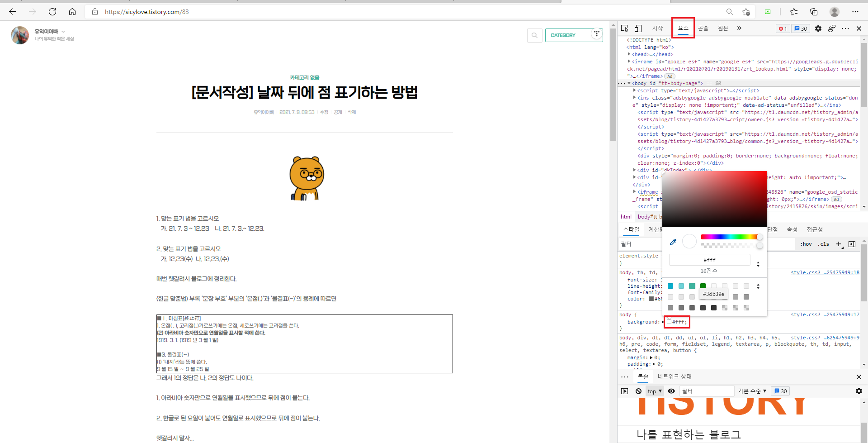Screen dimensions: 868x443
Task: Reload the page with browser refresh icon
Action: [52, 12]
